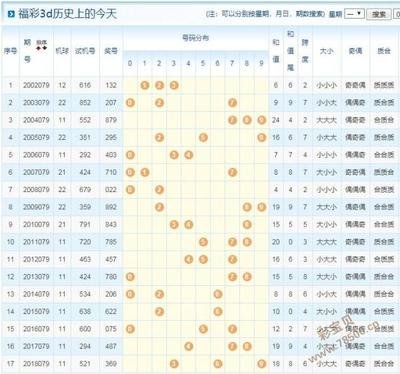Viewport: 400px width, 374px height.
Task: Click sum value 24 in row 2004079
Action: (276, 120)
